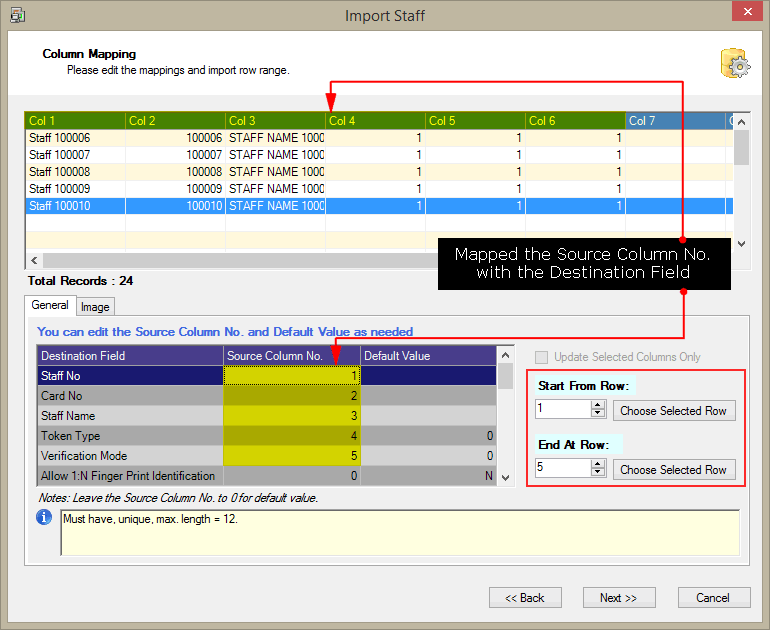Close the Import Staff dialog

(x=746, y=13)
